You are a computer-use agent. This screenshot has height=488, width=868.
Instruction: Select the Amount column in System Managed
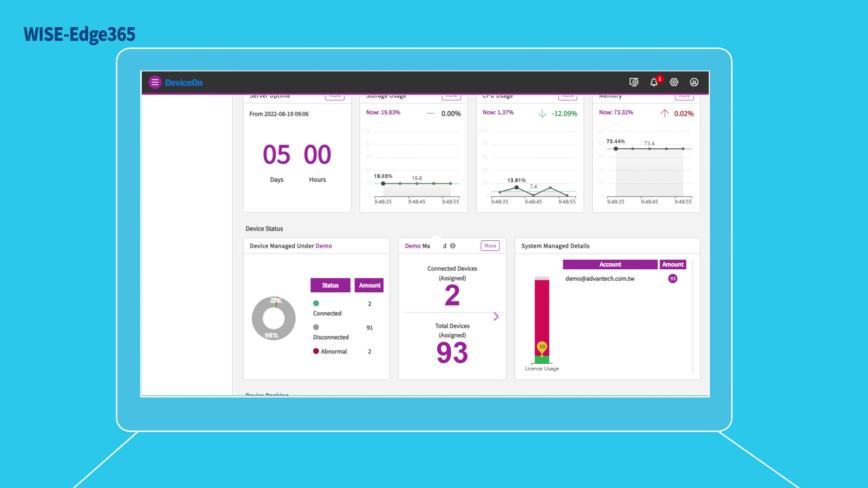[x=672, y=264]
